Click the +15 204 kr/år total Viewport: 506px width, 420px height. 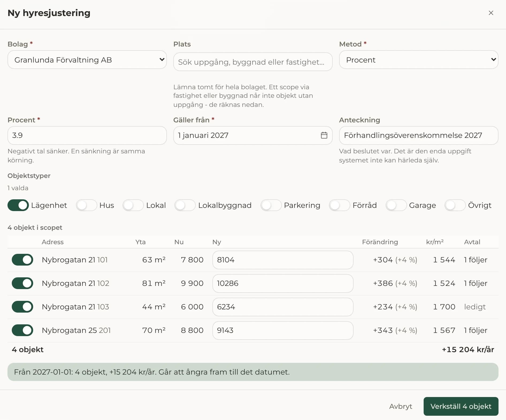[468, 349]
